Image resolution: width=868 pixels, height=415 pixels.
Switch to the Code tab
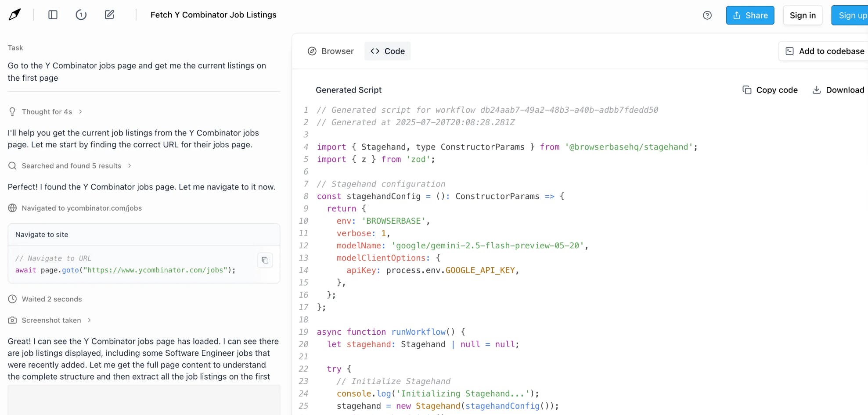pos(388,51)
